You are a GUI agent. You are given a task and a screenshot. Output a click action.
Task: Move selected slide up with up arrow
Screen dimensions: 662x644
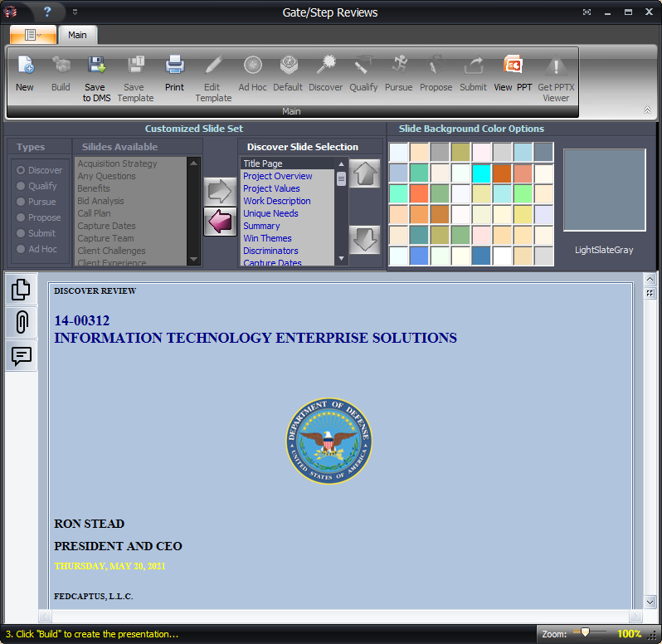coord(364,174)
